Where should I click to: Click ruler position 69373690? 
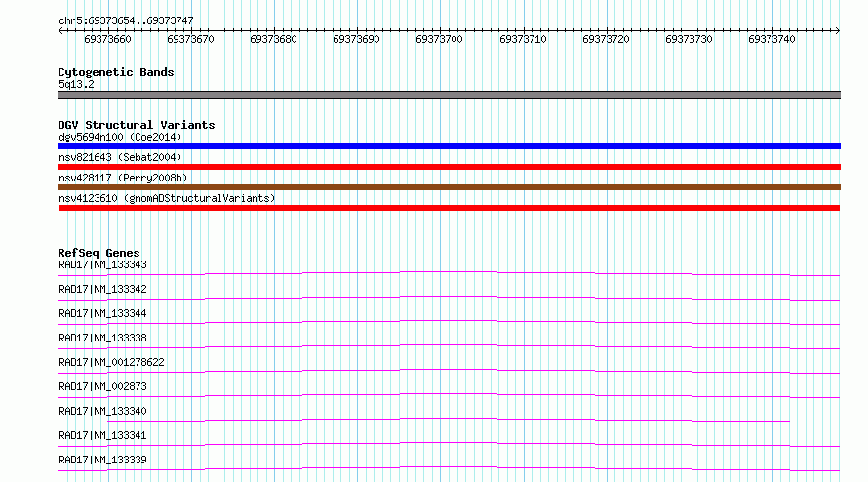point(357,39)
